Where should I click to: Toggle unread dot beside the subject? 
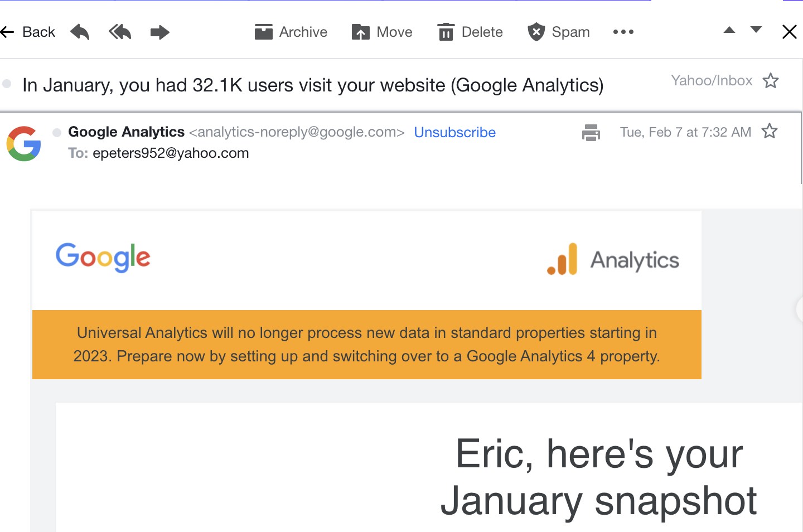pyautogui.click(x=7, y=84)
